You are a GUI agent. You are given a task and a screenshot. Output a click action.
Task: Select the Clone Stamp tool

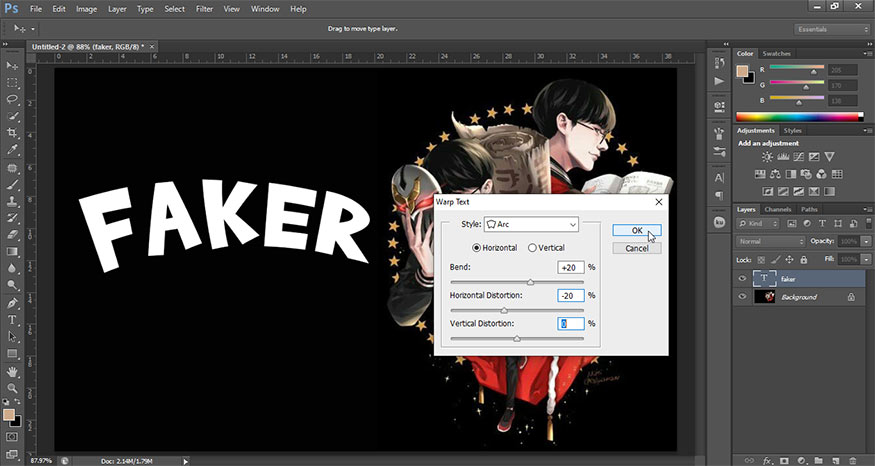point(12,201)
